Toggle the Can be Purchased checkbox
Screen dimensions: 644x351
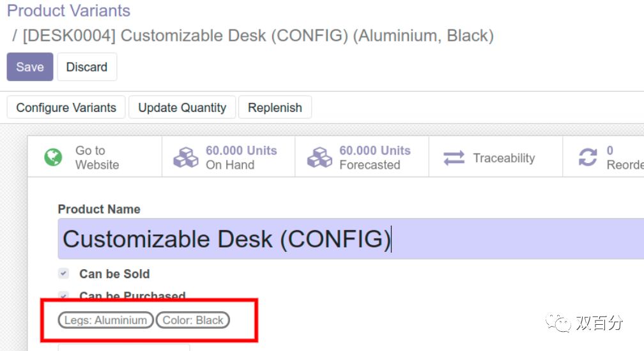pos(63,295)
